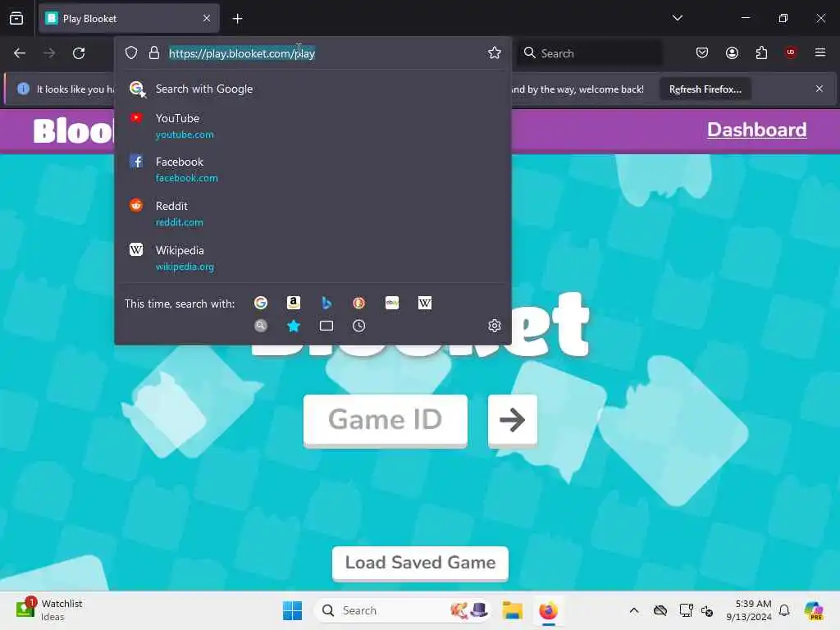This screenshot has width=840, height=630.
Task: Select the Play Blooket tab
Action: 129,19
